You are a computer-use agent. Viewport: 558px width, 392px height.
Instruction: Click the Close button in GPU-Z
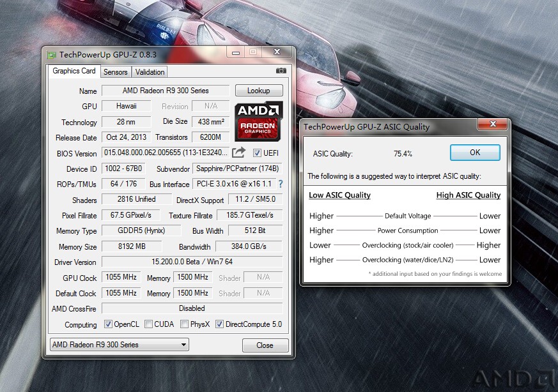tap(265, 345)
